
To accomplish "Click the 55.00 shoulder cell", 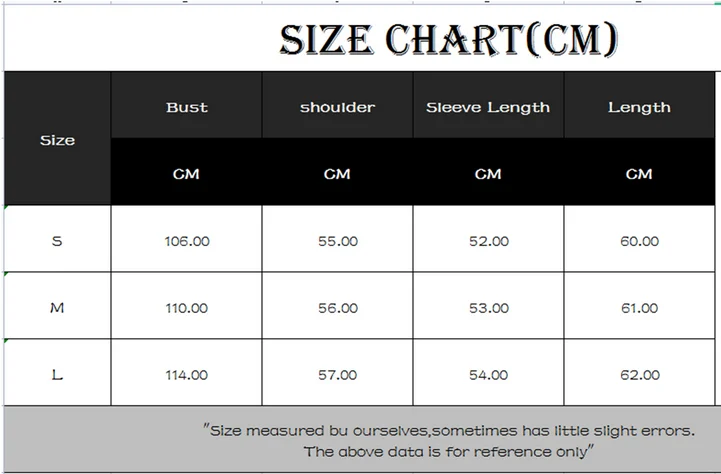I will pos(338,239).
